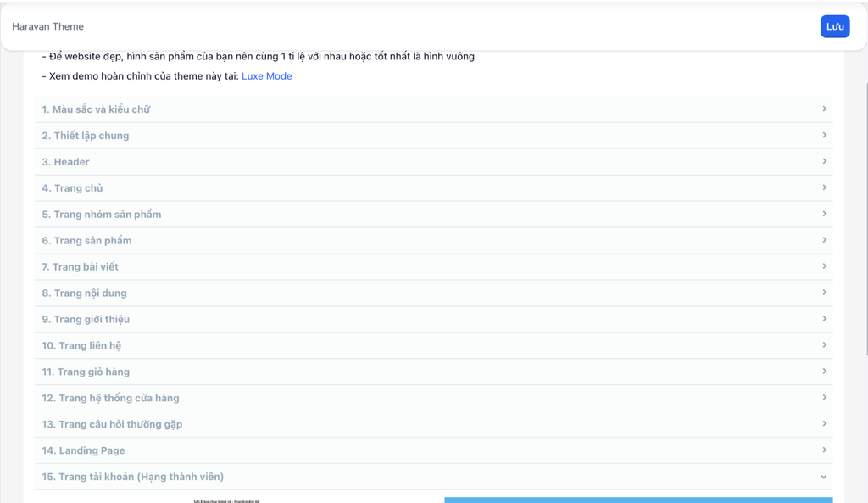Collapse Trang tài khoản (Hạng thành viên) section
Viewport: 868px width, 503px height.
[823, 477]
